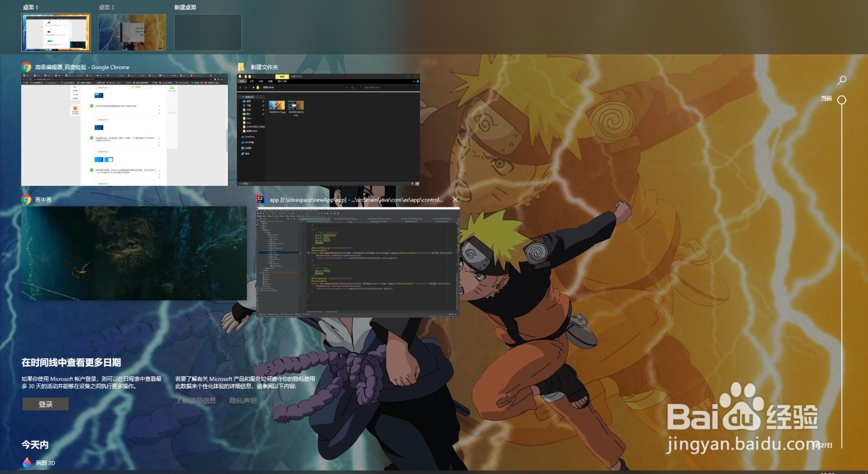Open the 画中画 picture-in-picture window preview
The width and height of the screenshot is (868, 474).
(134, 253)
